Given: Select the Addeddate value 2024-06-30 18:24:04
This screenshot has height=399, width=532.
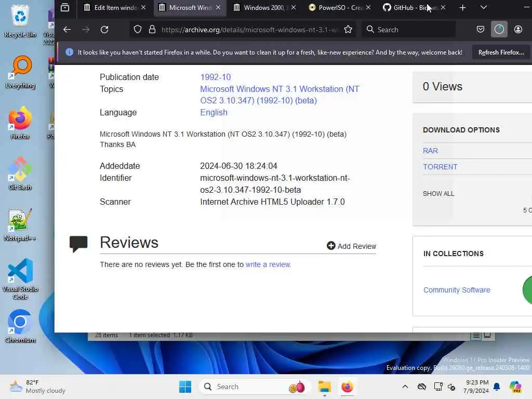Looking at the screenshot, I should (x=238, y=166).
